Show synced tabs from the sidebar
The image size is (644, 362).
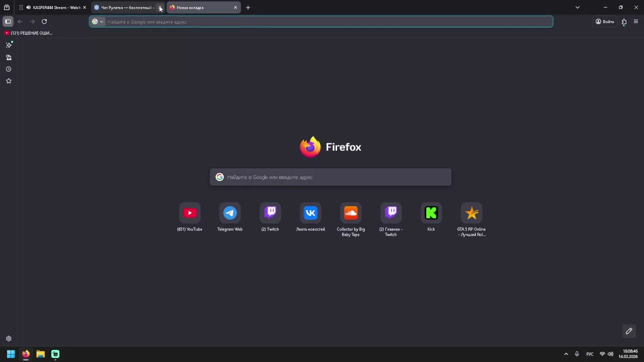click(x=9, y=57)
